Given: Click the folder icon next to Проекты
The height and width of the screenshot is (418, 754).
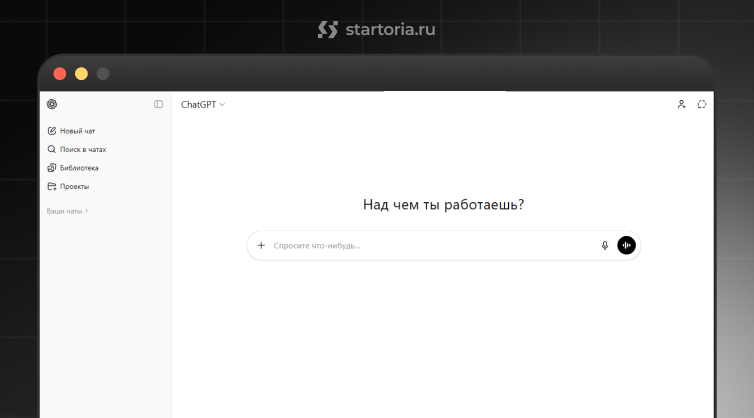Looking at the screenshot, I should click(52, 186).
